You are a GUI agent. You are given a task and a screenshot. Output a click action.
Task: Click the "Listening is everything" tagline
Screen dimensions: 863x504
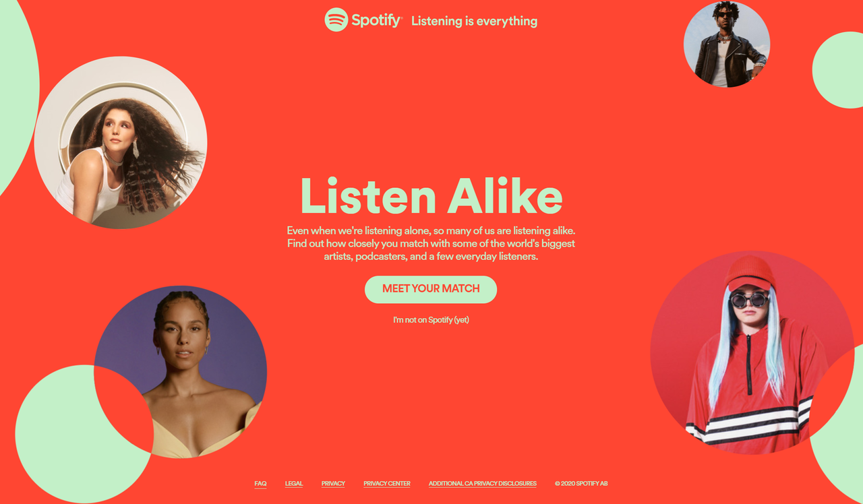coord(474,21)
